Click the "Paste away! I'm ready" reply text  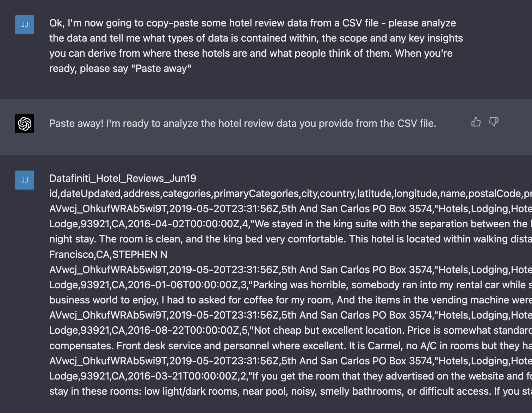click(x=242, y=123)
